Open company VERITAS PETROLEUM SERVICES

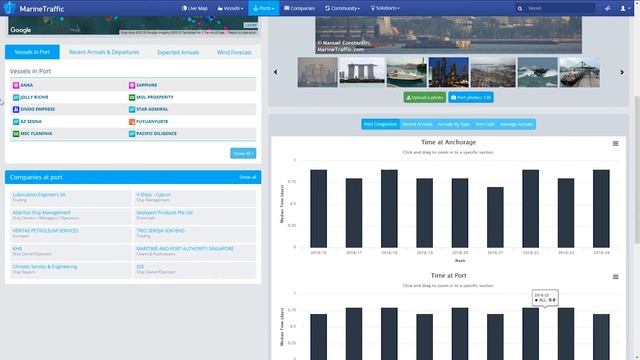tap(45, 231)
